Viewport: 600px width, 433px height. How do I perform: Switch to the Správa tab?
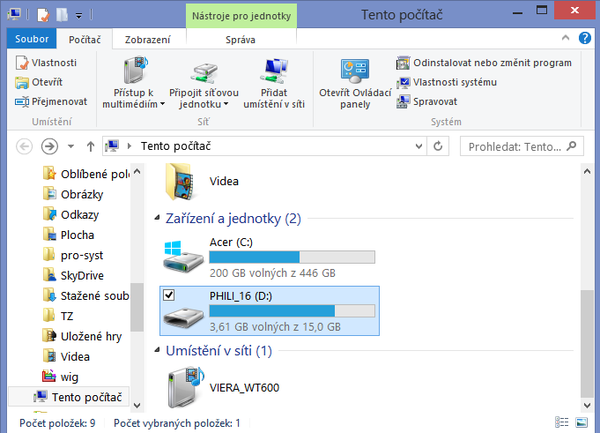click(x=240, y=39)
